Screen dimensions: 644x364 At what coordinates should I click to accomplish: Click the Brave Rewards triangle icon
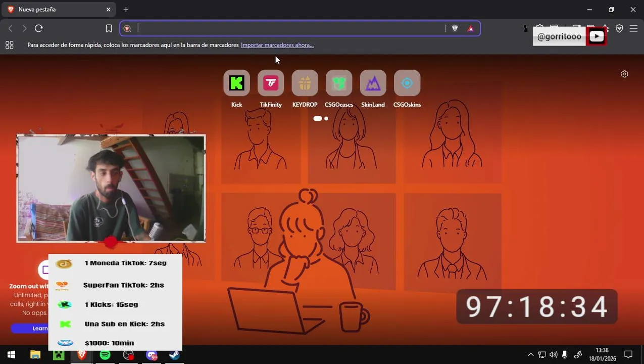[471, 28]
